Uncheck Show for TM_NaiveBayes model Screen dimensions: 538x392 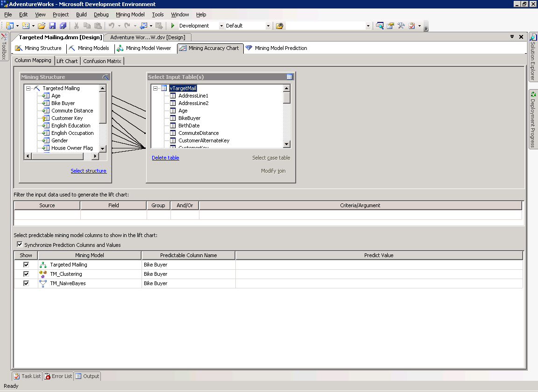[26, 283]
